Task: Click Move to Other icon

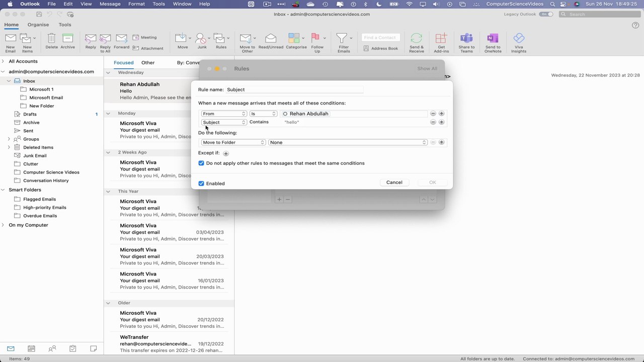Action: 245,39
